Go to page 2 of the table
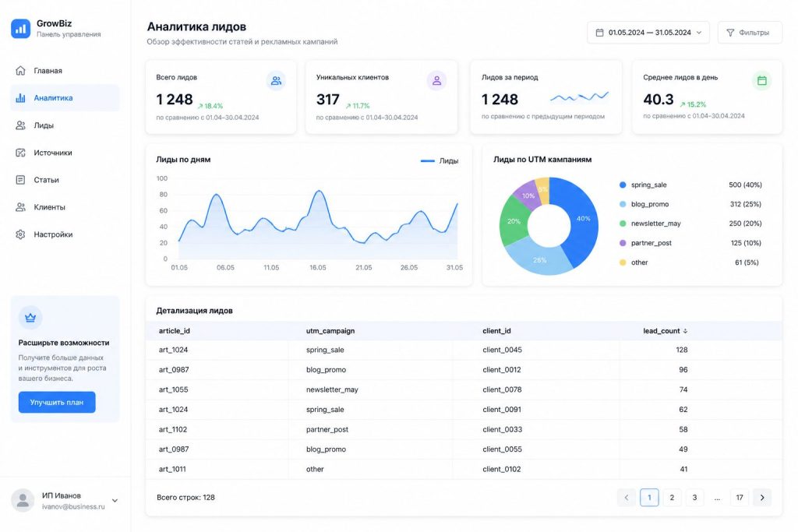798x532 pixels. point(672,498)
